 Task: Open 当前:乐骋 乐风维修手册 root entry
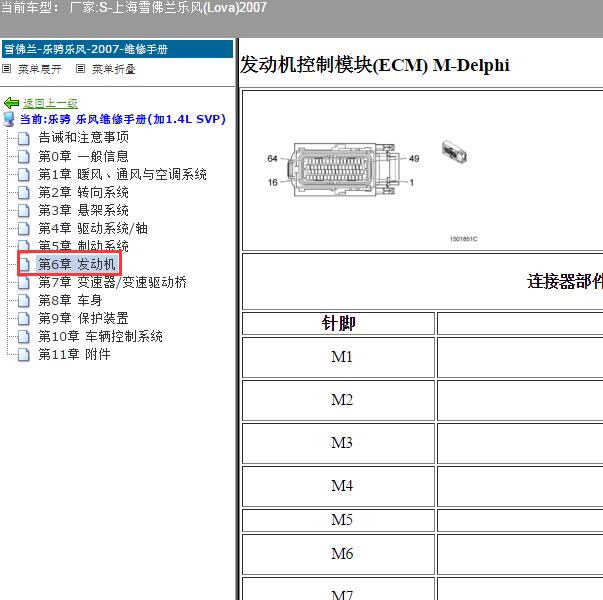pyautogui.click(x=122, y=119)
